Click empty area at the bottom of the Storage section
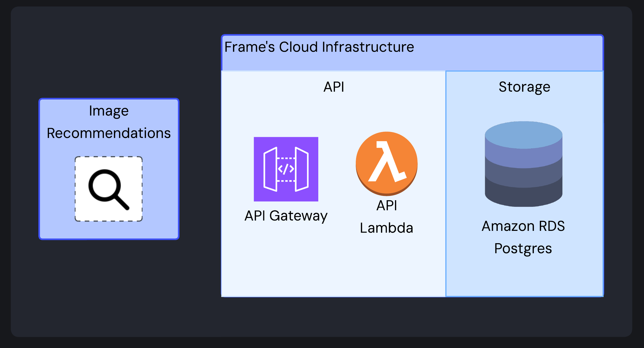Screen dimensions: 644x348 (524, 278)
